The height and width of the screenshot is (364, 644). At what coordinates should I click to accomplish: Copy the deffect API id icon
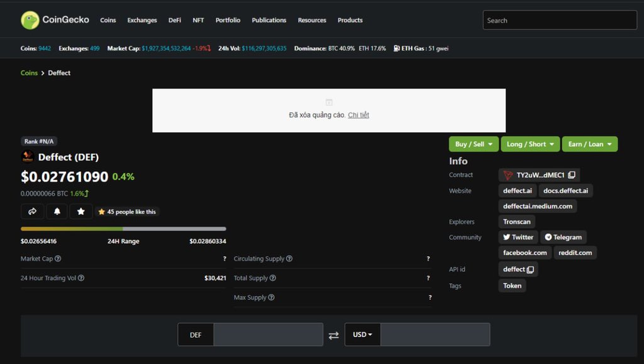tap(530, 270)
